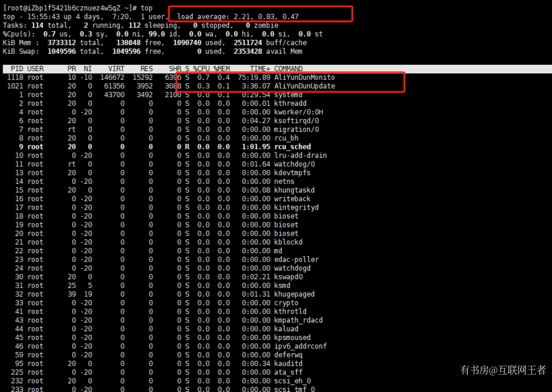Screen dimensions: 552x392
Task: Click the khungtaskd process
Action: coord(294,190)
